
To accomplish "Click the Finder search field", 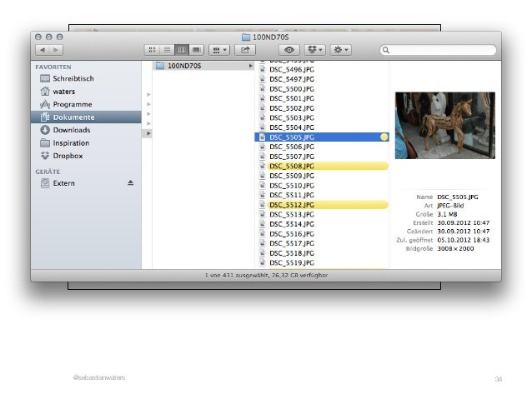I will point(438,50).
